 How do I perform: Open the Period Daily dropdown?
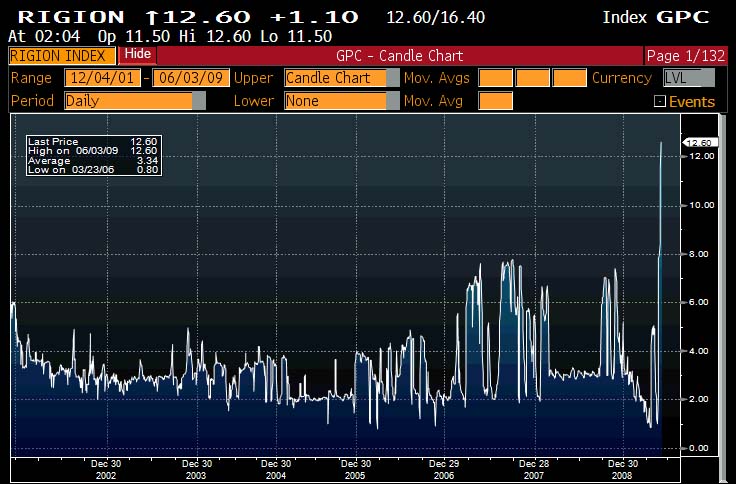[135, 100]
